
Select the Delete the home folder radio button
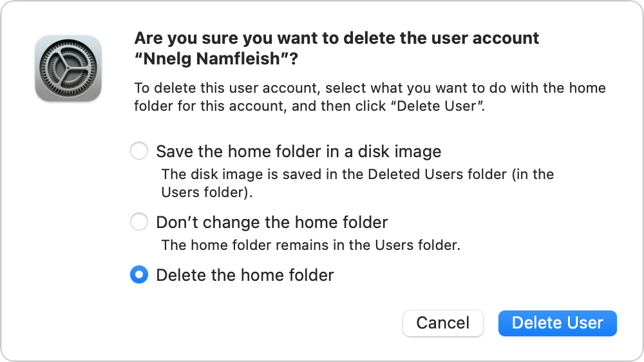[139, 274]
